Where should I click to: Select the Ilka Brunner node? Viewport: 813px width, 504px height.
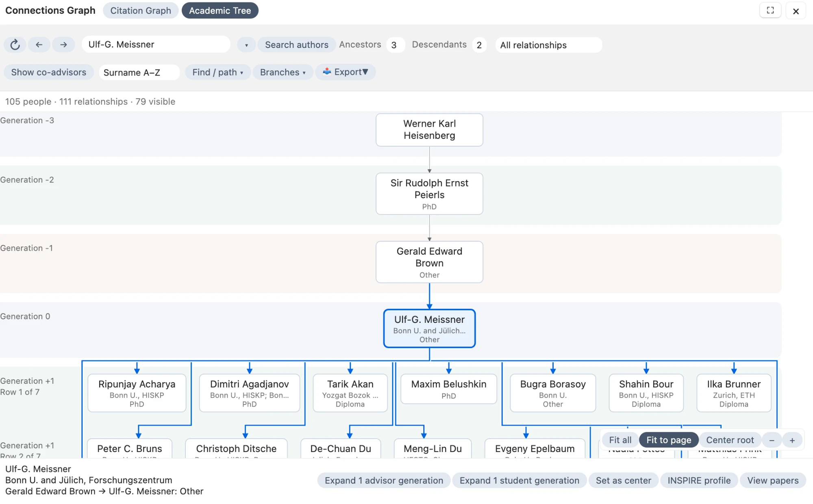pos(734,393)
